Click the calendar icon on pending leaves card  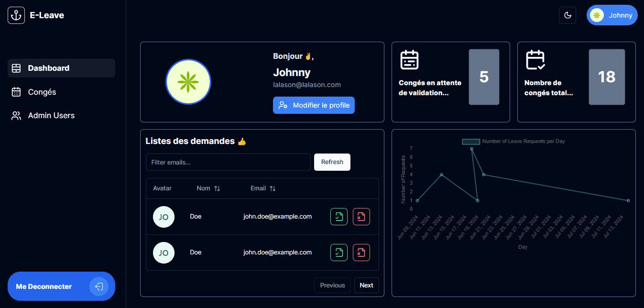click(410, 60)
